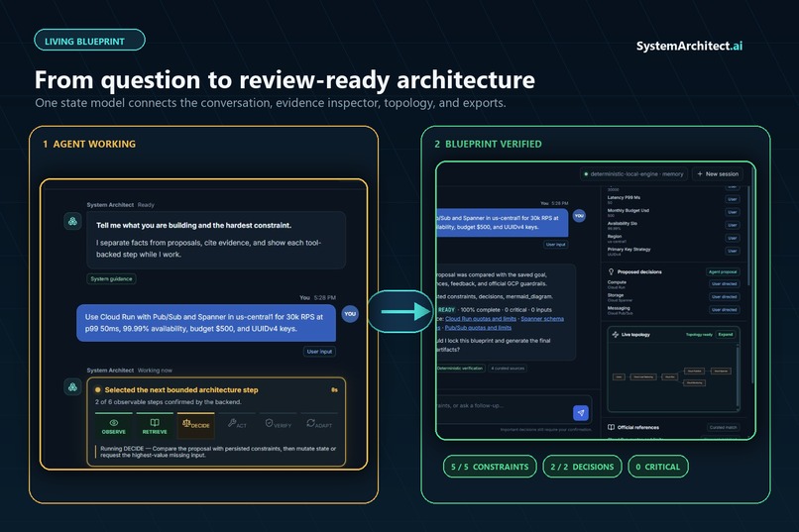Click the 5 / 5 CONSTRAINTS pill
This screenshot has height=532, width=799.
click(x=490, y=467)
